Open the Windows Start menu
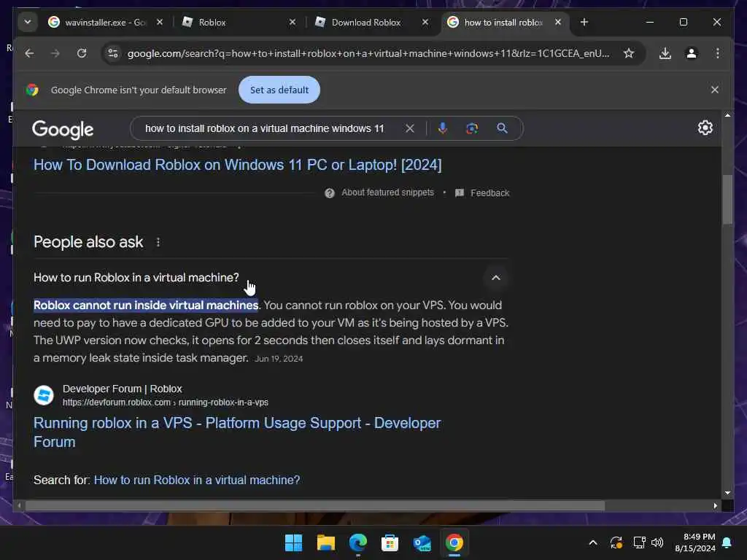 click(x=293, y=542)
